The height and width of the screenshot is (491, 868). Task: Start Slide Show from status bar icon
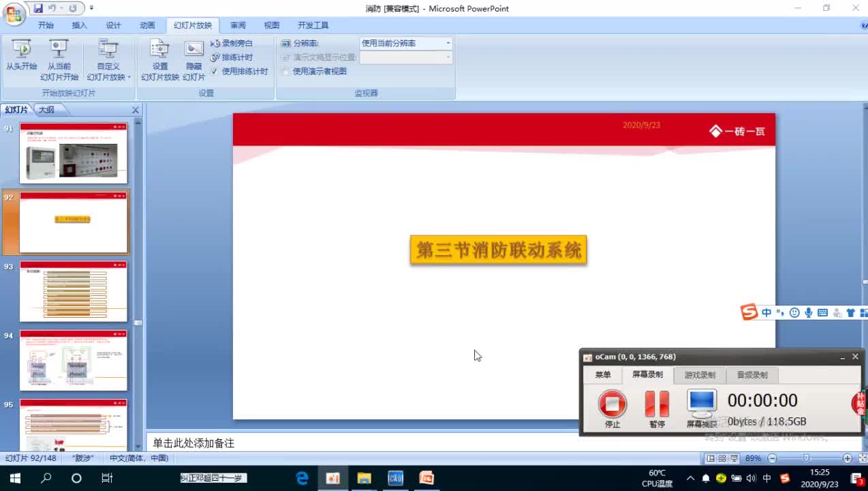click(x=734, y=458)
